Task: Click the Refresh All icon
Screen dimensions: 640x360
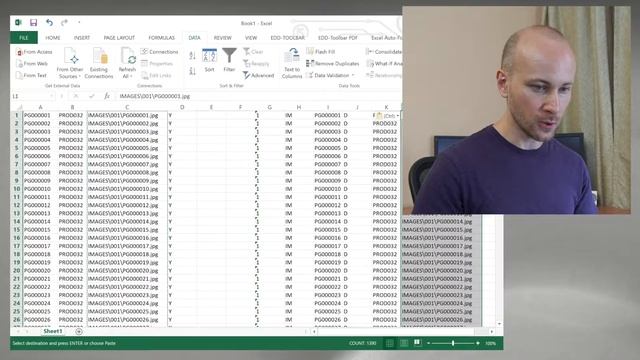Action: pyautogui.click(x=127, y=56)
